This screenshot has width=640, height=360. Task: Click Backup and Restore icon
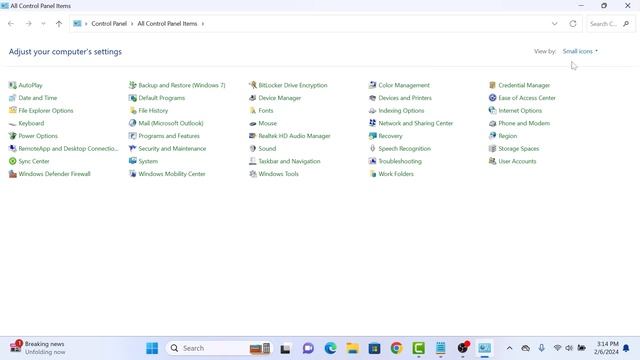tap(133, 85)
